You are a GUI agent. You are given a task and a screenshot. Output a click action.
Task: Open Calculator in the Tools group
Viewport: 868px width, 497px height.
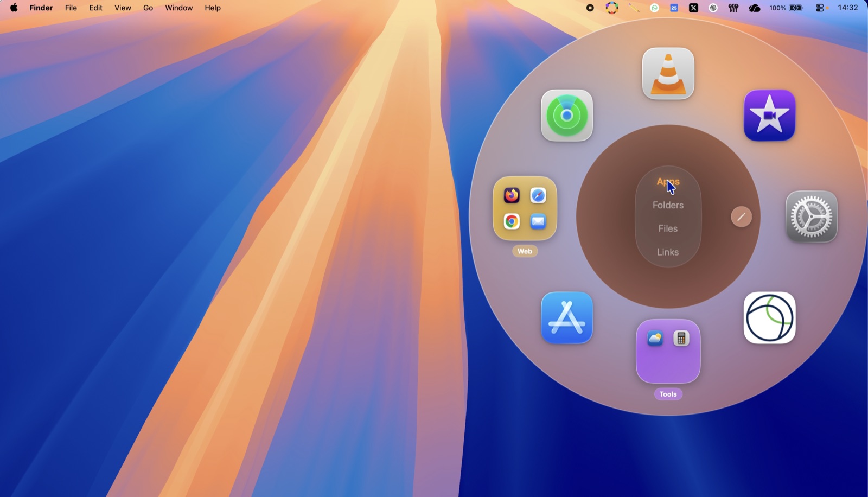681,339
